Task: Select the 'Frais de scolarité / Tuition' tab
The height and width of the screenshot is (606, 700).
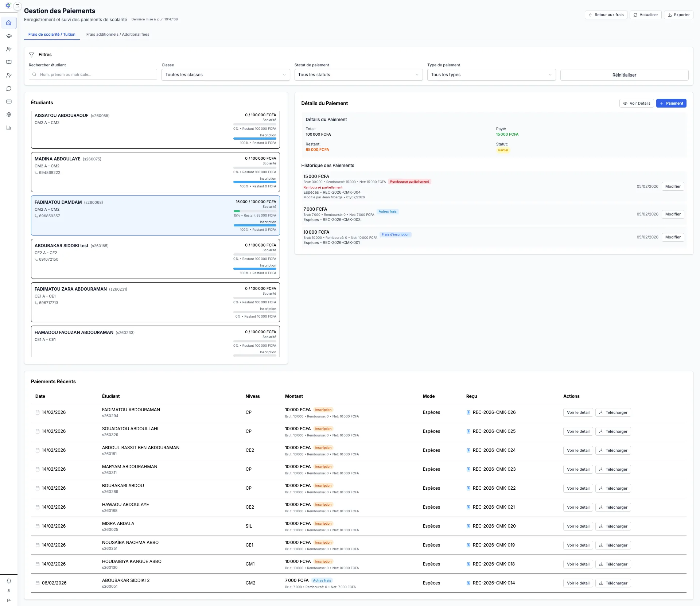Action: (52, 34)
